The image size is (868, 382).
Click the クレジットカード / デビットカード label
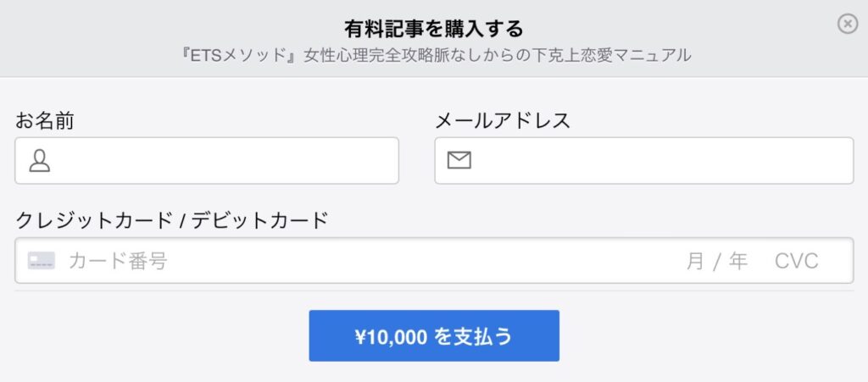(172, 220)
